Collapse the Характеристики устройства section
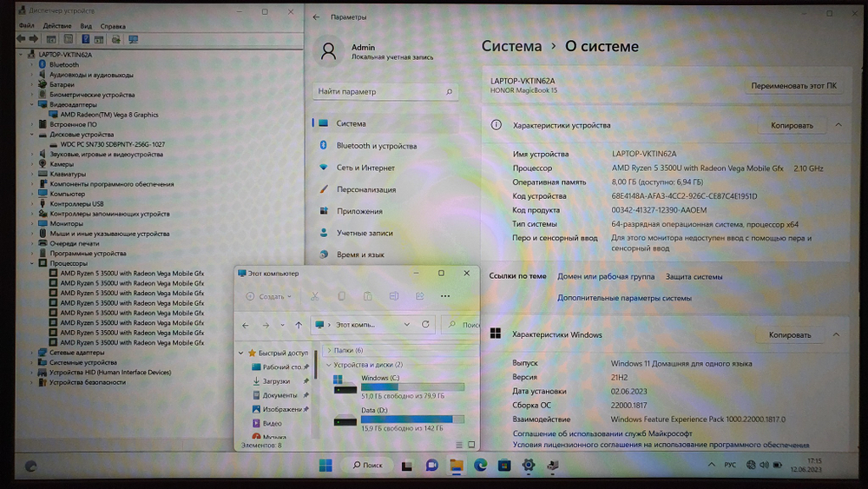The image size is (868, 489). pos(838,125)
